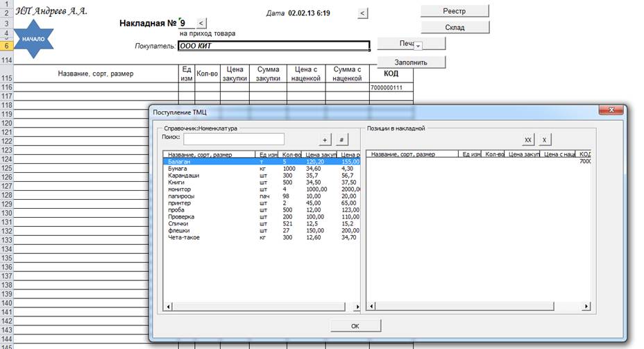The height and width of the screenshot is (349, 644).
Task: Click into the Поиск search field
Action: pyautogui.click(x=234, y=139)
